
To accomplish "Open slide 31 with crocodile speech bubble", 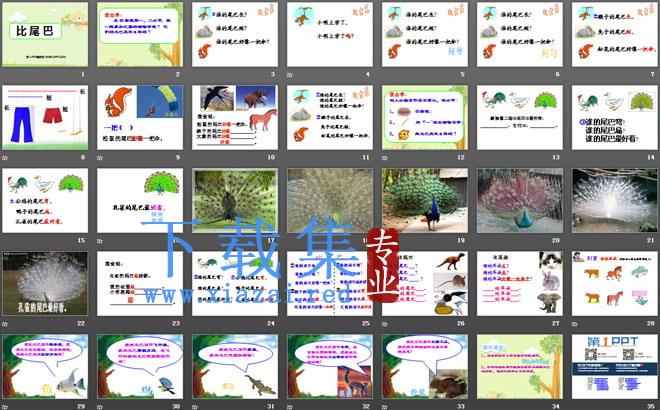I will [235, 367].
